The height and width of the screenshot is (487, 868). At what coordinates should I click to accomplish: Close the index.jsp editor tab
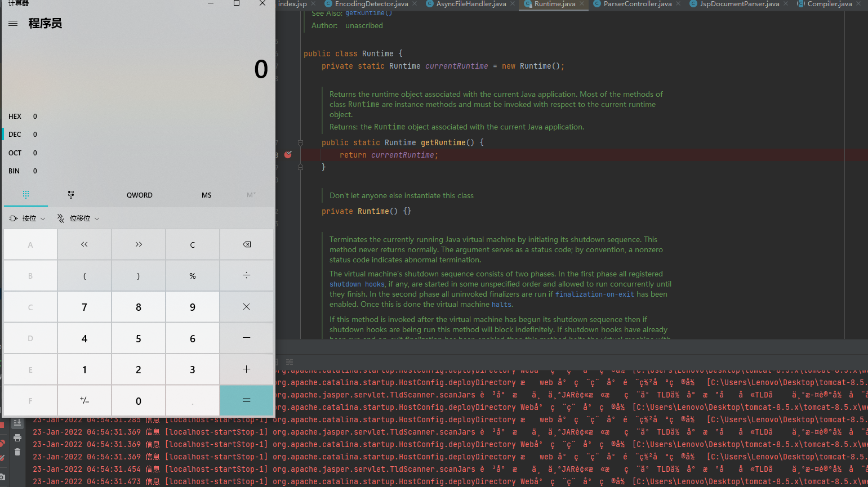(x=313, y=4)
